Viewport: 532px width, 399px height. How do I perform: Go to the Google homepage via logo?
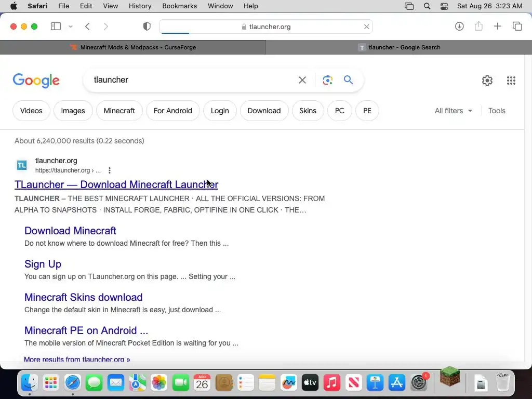pyautogui.click(x=36, y=81)
